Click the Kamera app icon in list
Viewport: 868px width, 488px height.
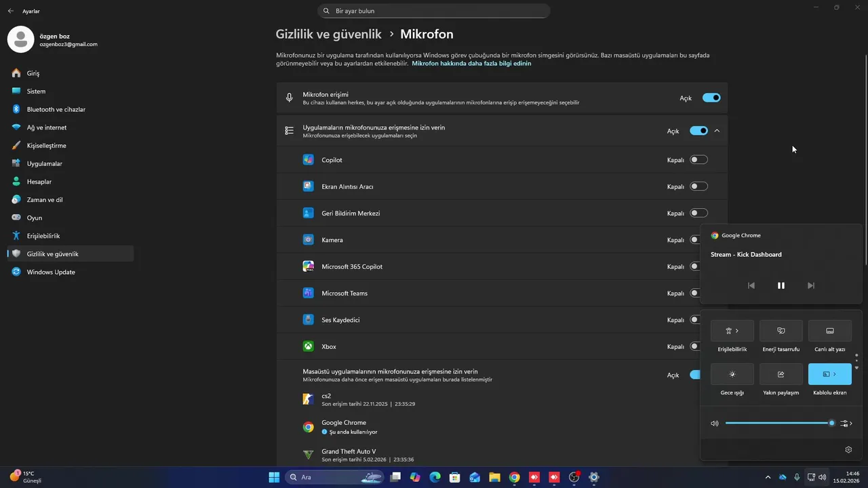click(x=309, y=240)
